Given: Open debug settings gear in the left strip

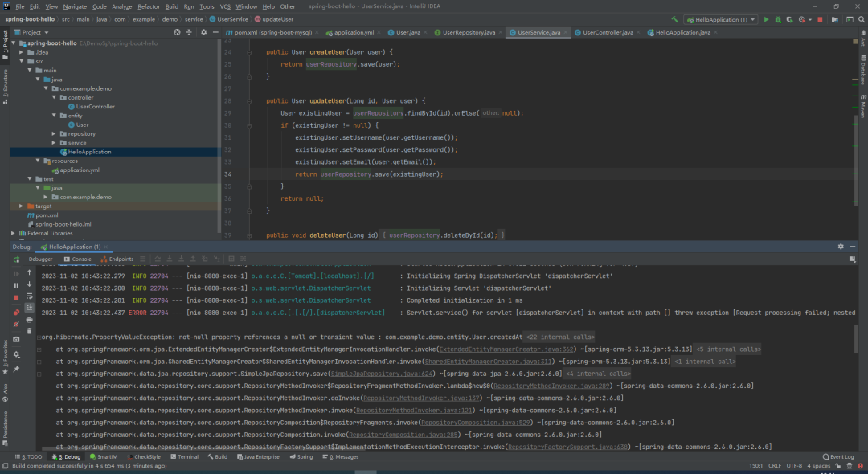Looking at the screenshot, I should pyautogui.click(x=16, y=354).
